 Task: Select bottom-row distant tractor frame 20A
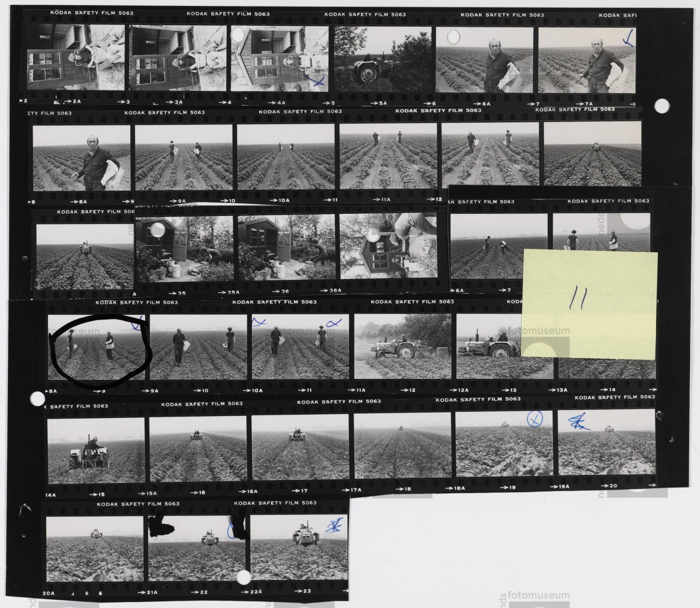(x=94, y=548)
